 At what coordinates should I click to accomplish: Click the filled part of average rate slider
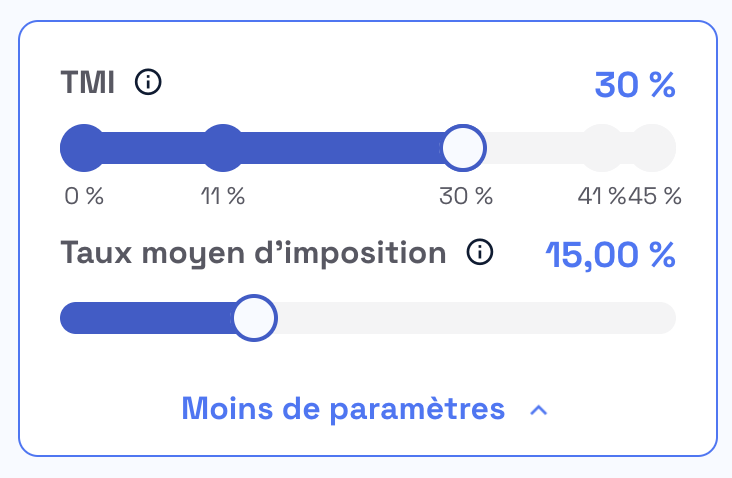click(x=147, y=318)
